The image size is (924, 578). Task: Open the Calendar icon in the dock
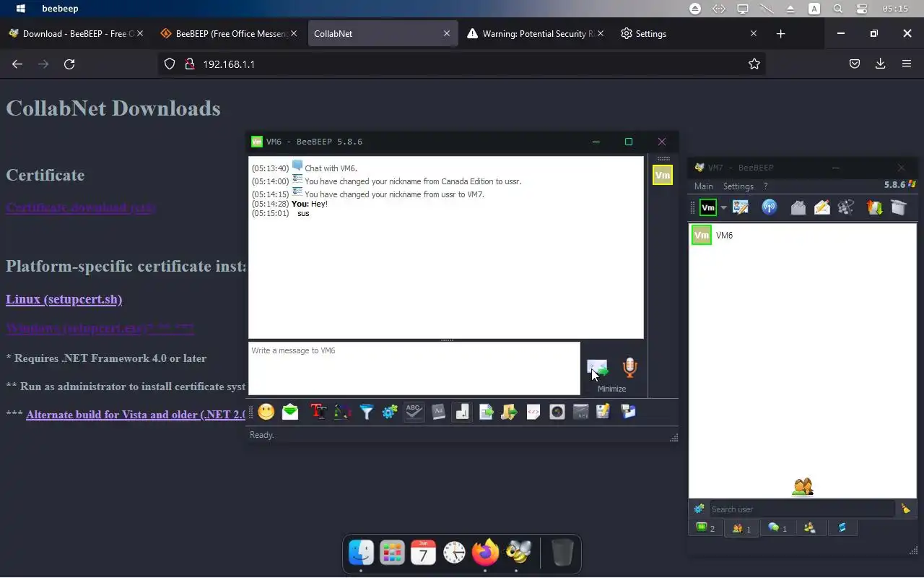tap(423, 553)
